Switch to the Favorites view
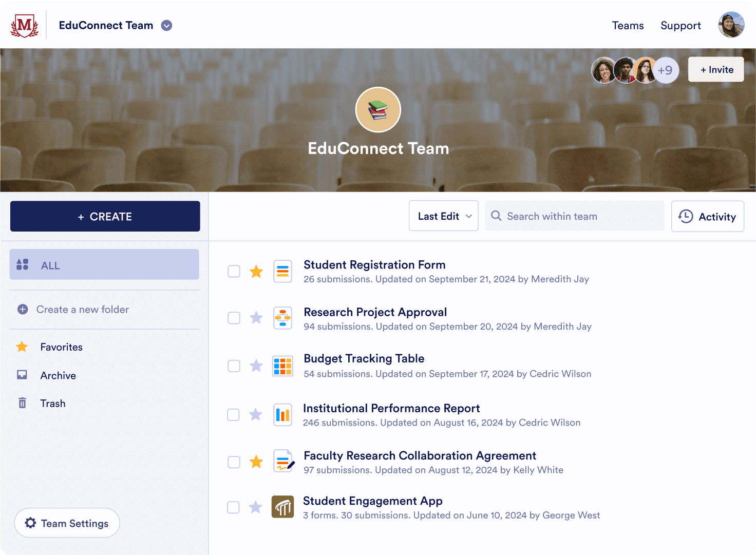Screen dimensions: 756x555 pyautogui.click(x=61, y=347)
